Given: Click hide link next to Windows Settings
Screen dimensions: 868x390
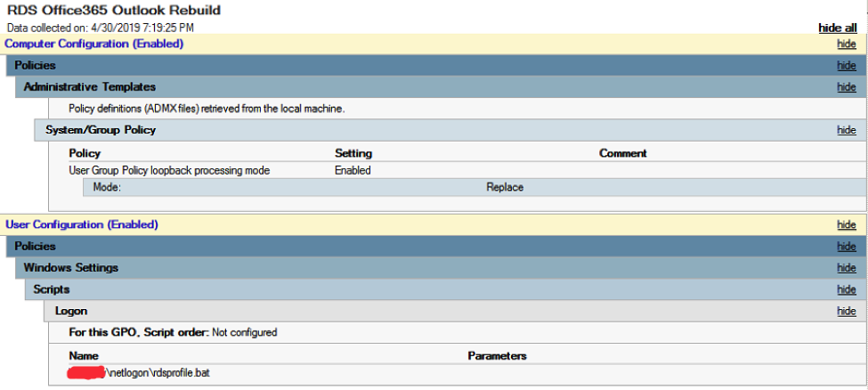Looking at the screenshot, I should (846, 268).
